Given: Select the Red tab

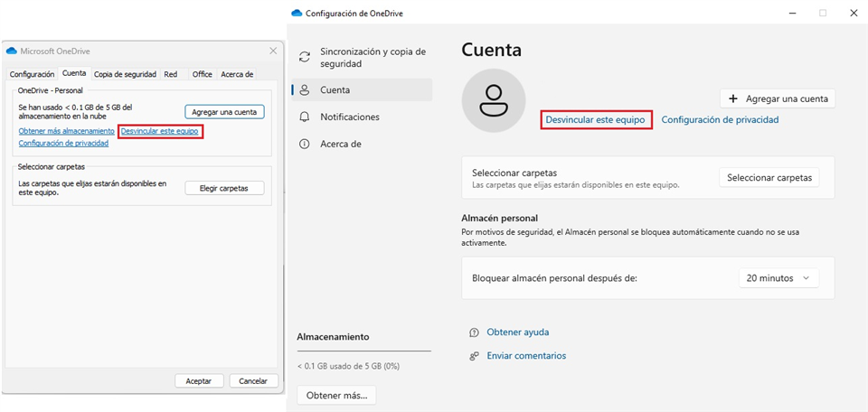Looking at the screenshot, I should click(171, 74).
